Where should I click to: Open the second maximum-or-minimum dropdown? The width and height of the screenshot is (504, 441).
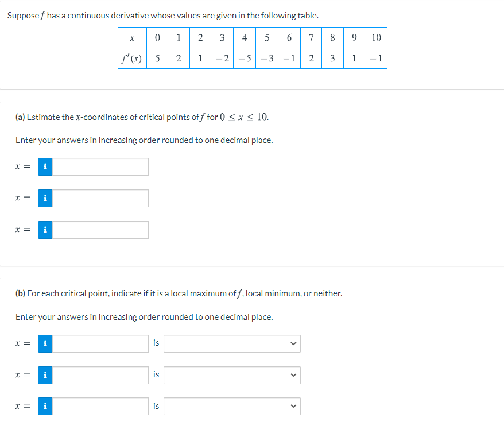click(232, 374)
